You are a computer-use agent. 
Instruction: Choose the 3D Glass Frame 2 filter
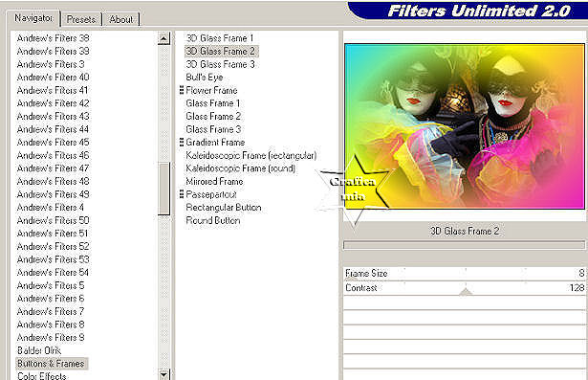[x=221, y=51]
